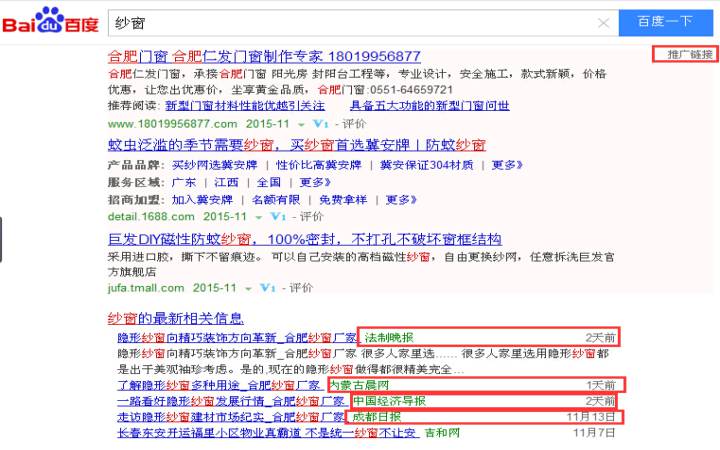The height and width of the screenshot is (450, 720).
Task: Click 冀安保证304材质 link
Action: [427, 165]
